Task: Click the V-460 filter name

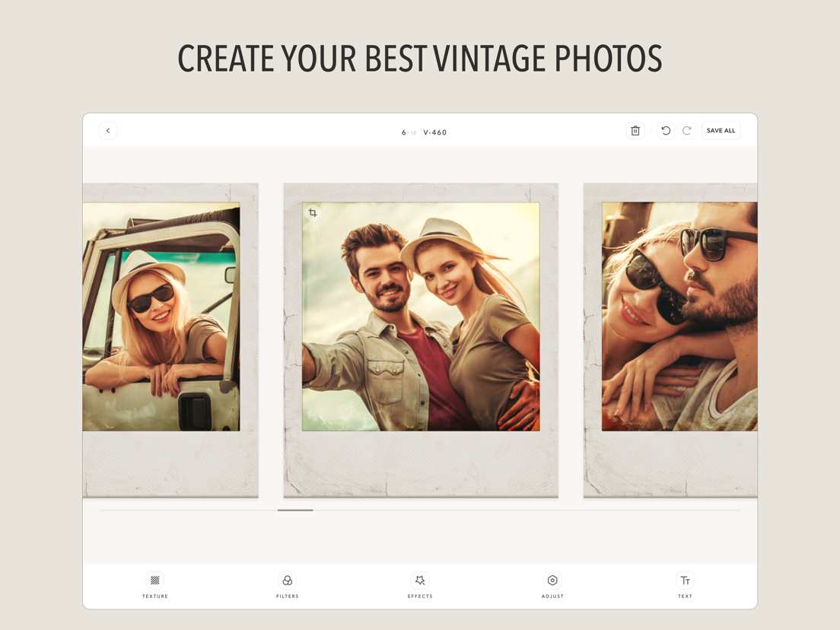Action: pyautogui.click(x=435, y=132)
